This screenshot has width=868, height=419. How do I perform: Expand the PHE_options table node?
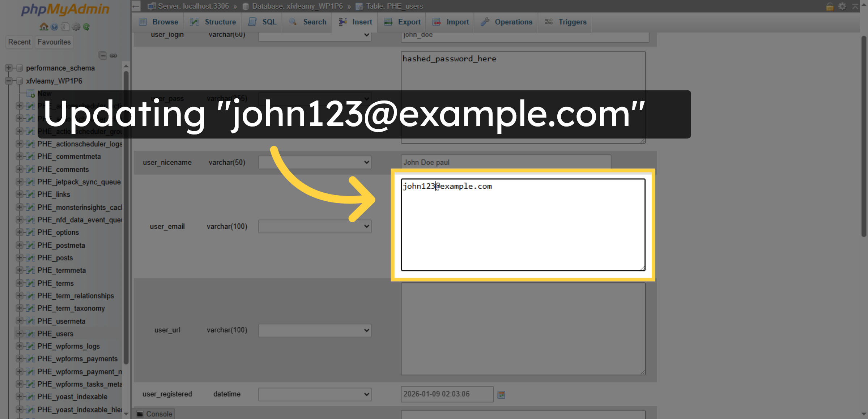tap(20, 232)
